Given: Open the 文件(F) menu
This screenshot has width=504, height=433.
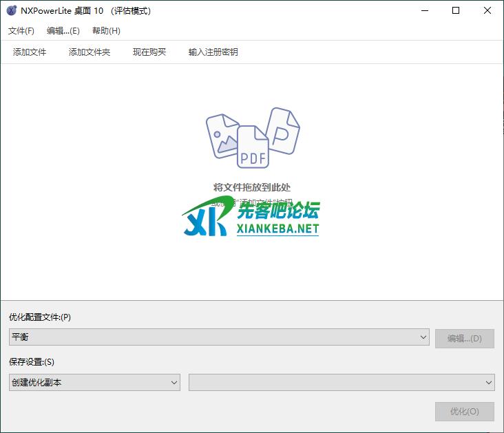Looking at the screenshot, I should [x=21, y=31].
